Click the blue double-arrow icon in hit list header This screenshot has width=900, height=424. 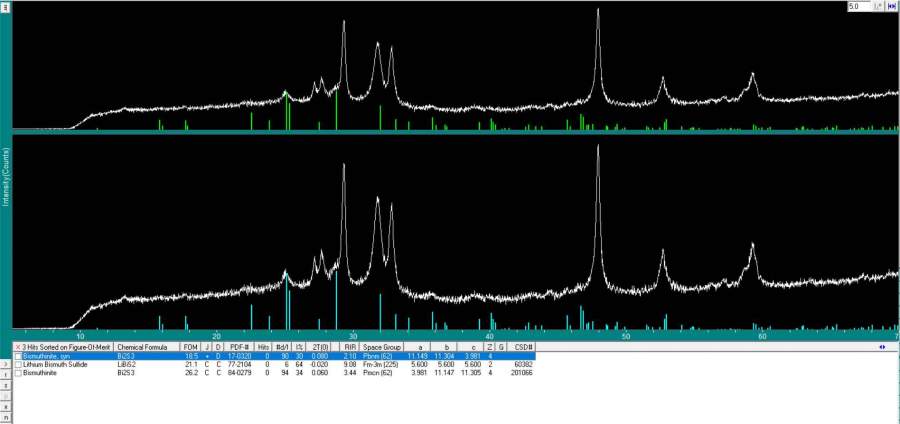click(x=882, y=346)
